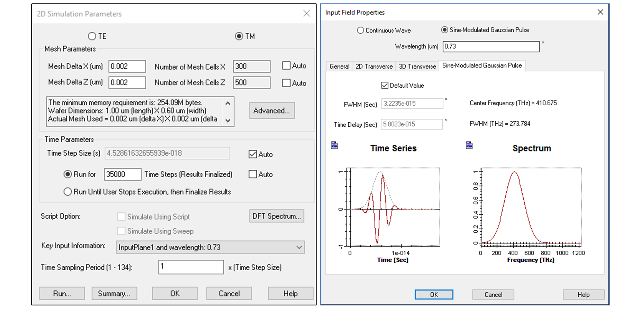Click the 'FWHM (THz) = 273.784' text

[500, 124]
